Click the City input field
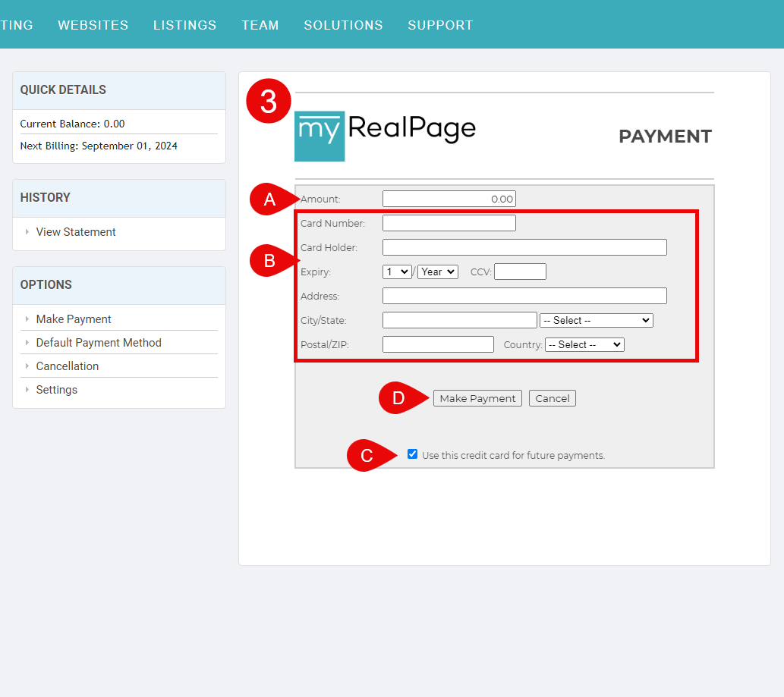This screenshot has height=697, width=784. pos(459,320)
